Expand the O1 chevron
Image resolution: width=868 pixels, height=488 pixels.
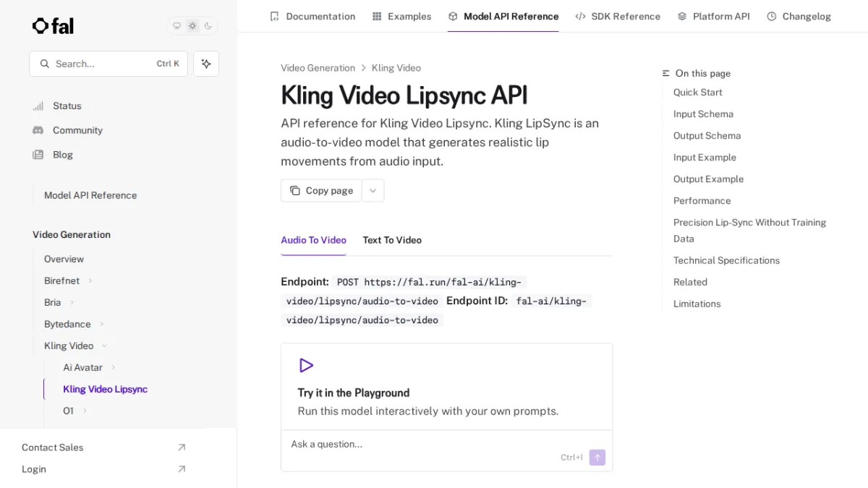pos(85,411)
